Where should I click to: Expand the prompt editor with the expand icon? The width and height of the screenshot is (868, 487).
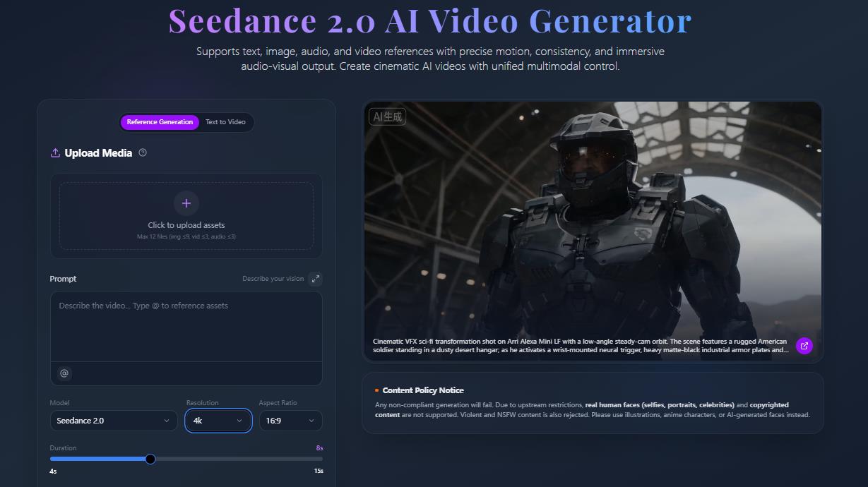315,279
